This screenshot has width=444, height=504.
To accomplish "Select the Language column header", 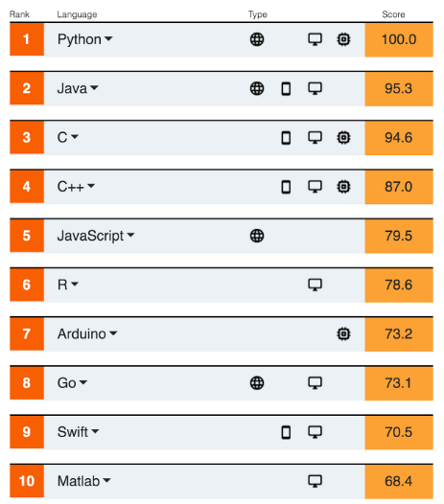I will pos(77,14).
